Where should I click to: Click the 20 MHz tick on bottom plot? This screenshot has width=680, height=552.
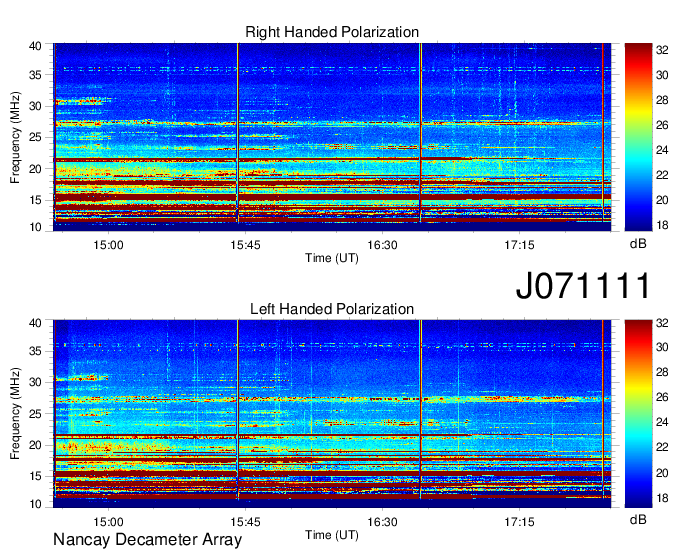point(36,445)
